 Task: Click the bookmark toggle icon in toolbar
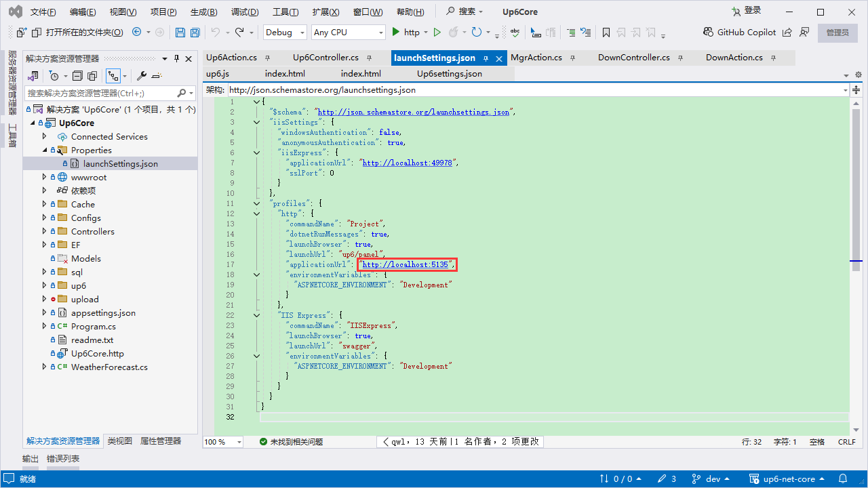(606, 33)
